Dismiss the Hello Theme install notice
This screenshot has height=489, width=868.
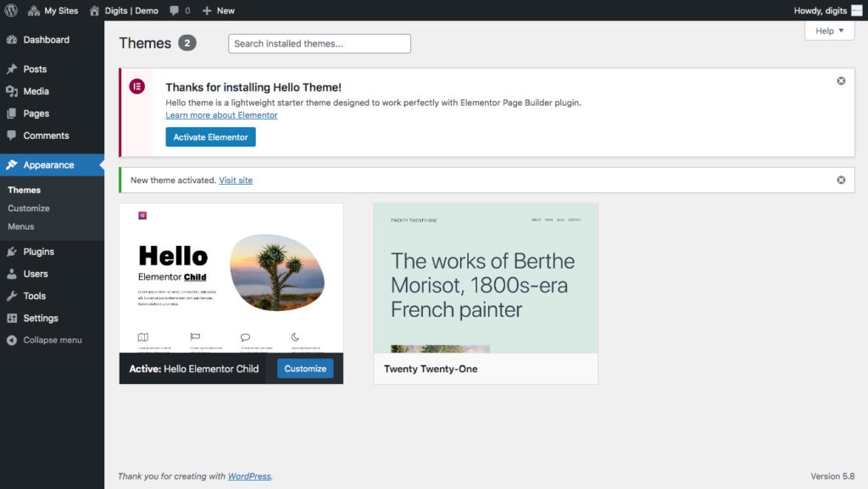pos(841,81)
